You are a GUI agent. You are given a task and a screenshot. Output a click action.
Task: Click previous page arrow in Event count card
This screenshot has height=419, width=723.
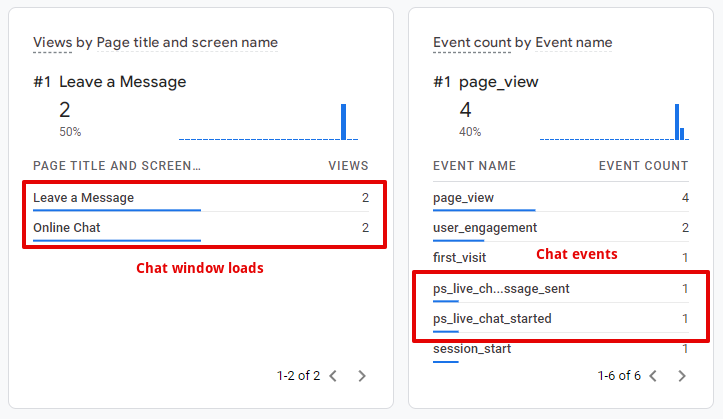(653, 376)
